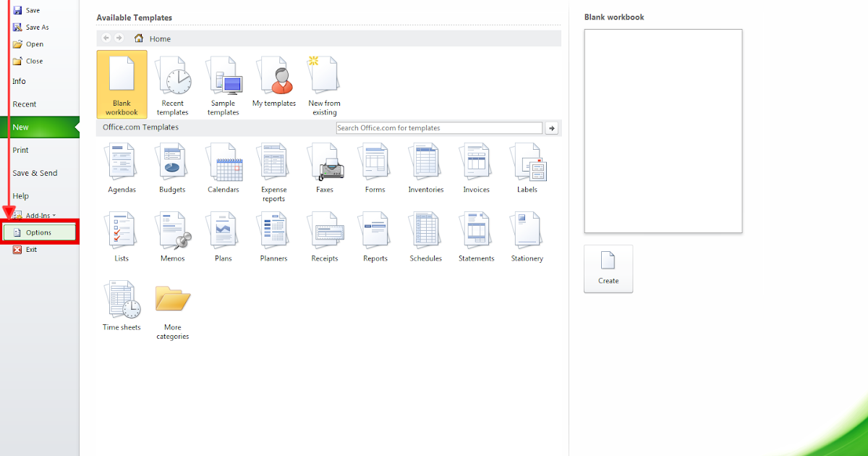Navigate back using the back arrow
The width and height of the screenshot is (868, 456).
pos(106,38)
